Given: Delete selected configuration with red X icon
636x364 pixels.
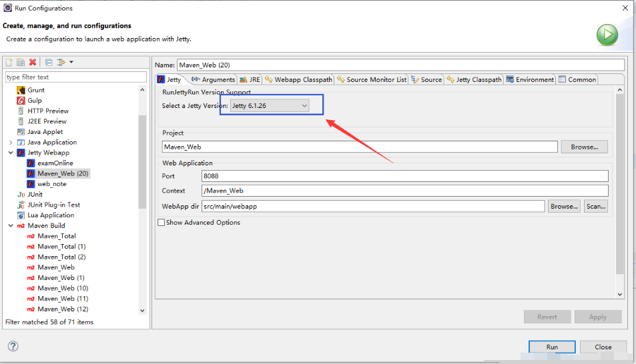Looking at the screenshot, I should [x=32, y=62].
